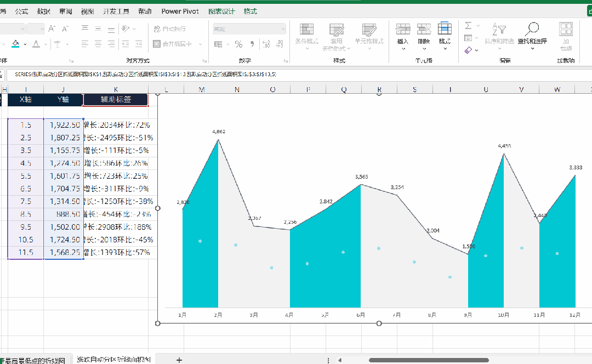Click the text orientation icon
Image resolution: width=592 pixels, height=364 pixels.
pos(126,29)
